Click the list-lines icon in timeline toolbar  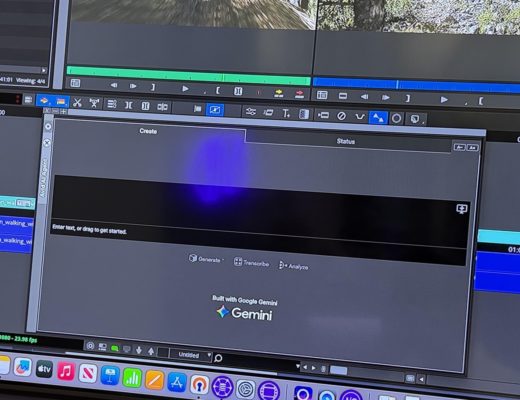coord(111,104)
